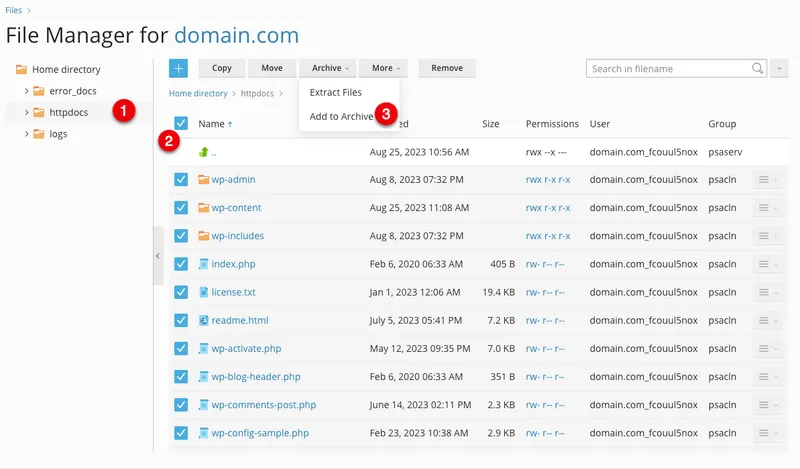
Task: Click the wp-admin folder icon
Action: pos(203,180)
